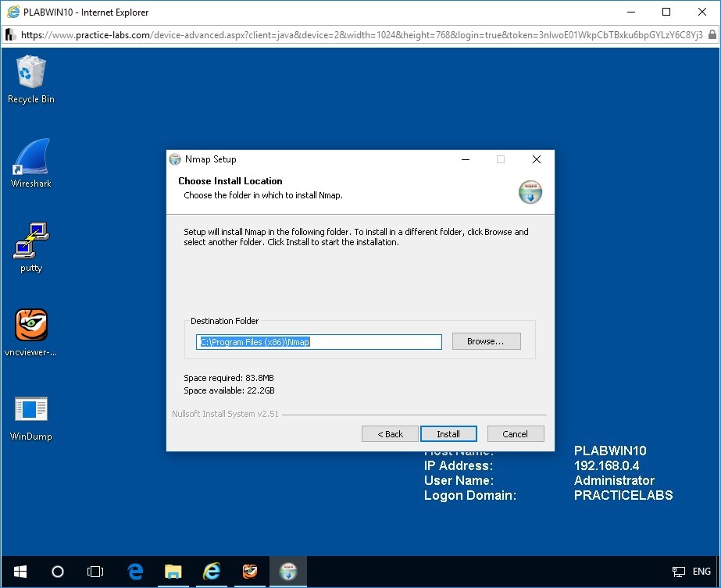Open Internet Explorer from the taskbar
This screenshot has width=721, height=588.
click(x=212, y=572)
